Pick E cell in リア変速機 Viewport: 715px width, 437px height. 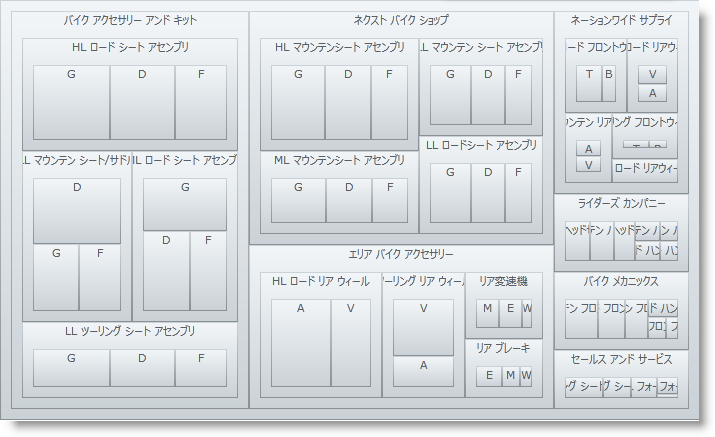pyautogui.click(x=510, y=313)
